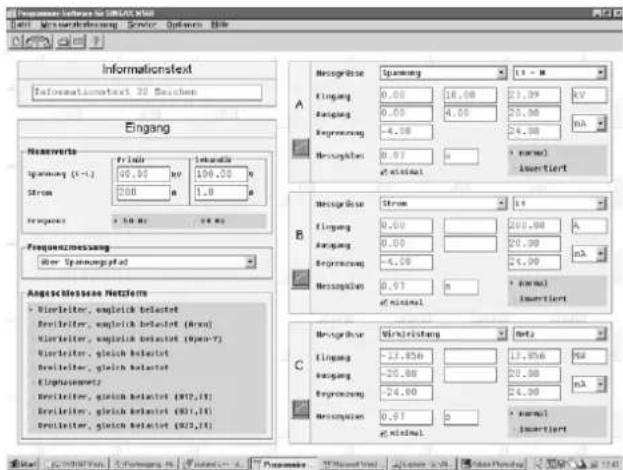Click Begrenzung -24.00 field in section C
Viewport: 623px width, 470px height.
[x=406, y=393]
